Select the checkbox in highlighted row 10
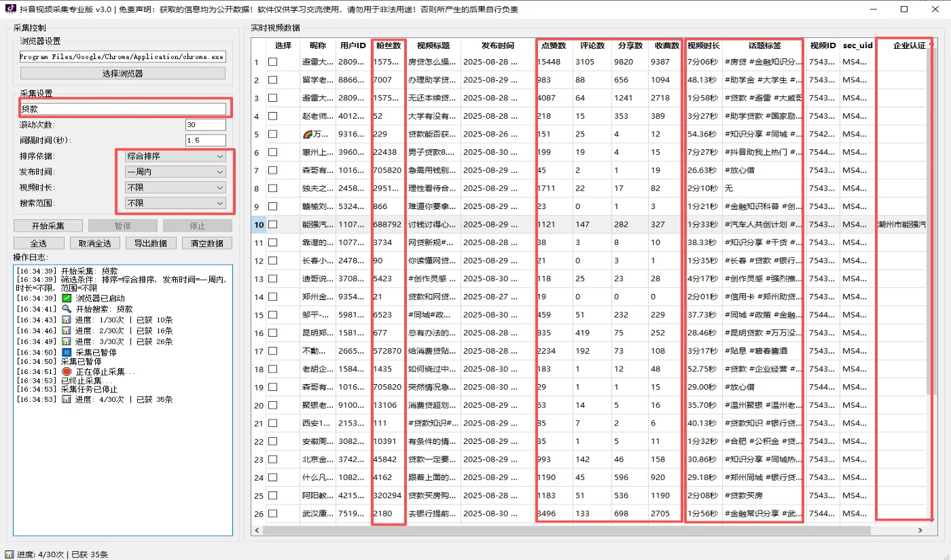 click(x=272, y=224)
